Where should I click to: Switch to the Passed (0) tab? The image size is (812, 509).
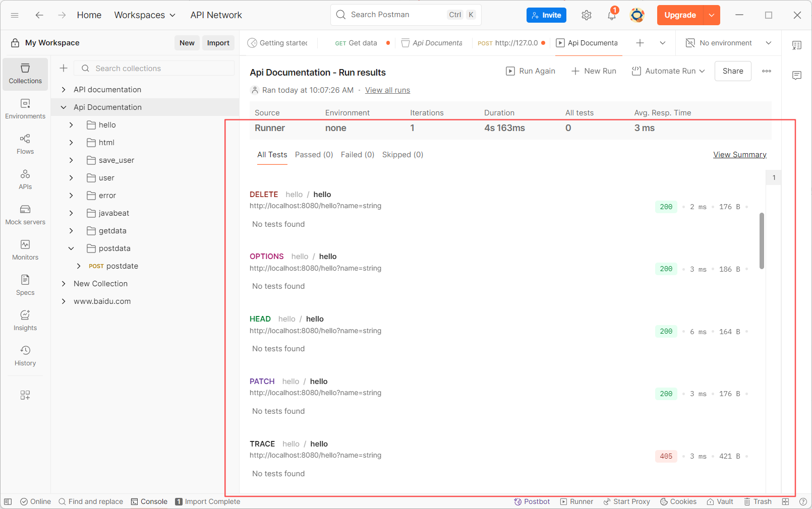(x=314, y=155)
